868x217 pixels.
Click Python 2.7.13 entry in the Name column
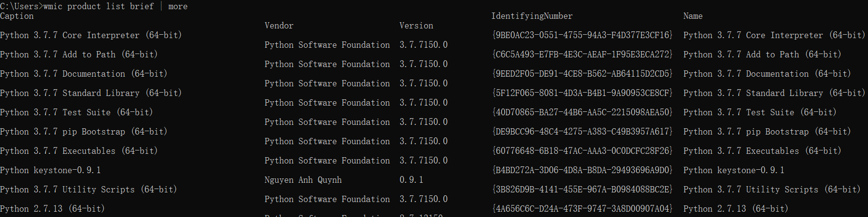736,209
